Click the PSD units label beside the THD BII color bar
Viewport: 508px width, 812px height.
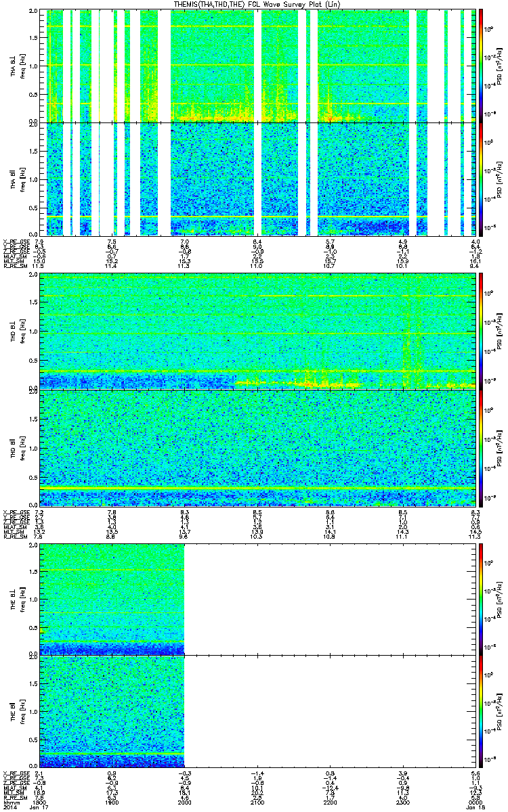pos(500,447)
